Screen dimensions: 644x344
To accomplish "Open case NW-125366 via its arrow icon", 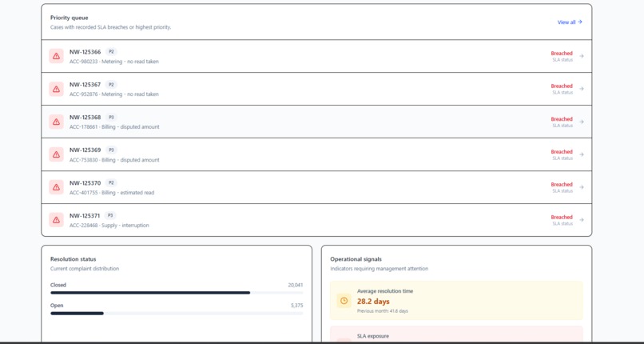I will (581, 56).
